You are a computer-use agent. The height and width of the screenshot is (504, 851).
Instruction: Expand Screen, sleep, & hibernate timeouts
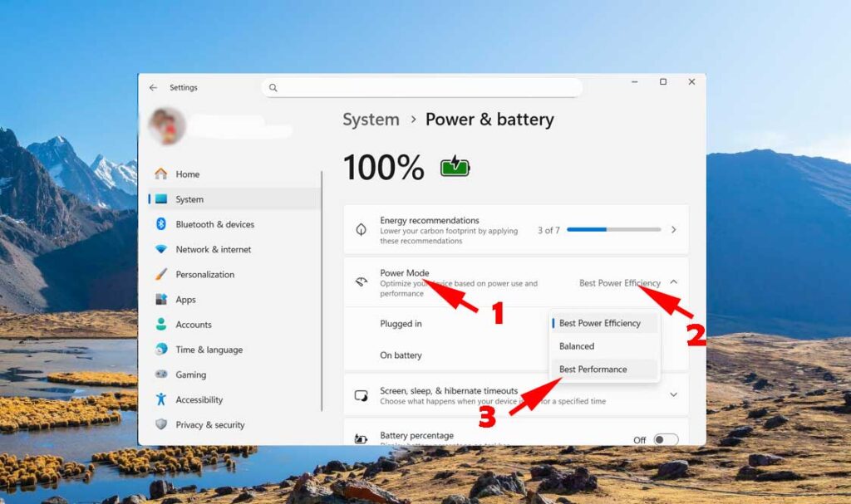point(673,395)
